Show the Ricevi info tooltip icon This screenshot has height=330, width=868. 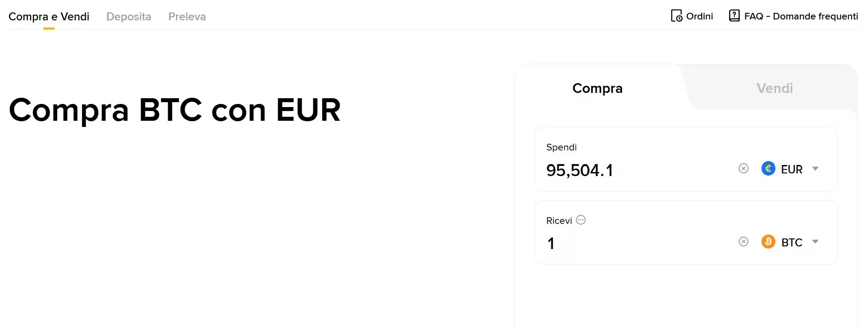pos(581,220)
